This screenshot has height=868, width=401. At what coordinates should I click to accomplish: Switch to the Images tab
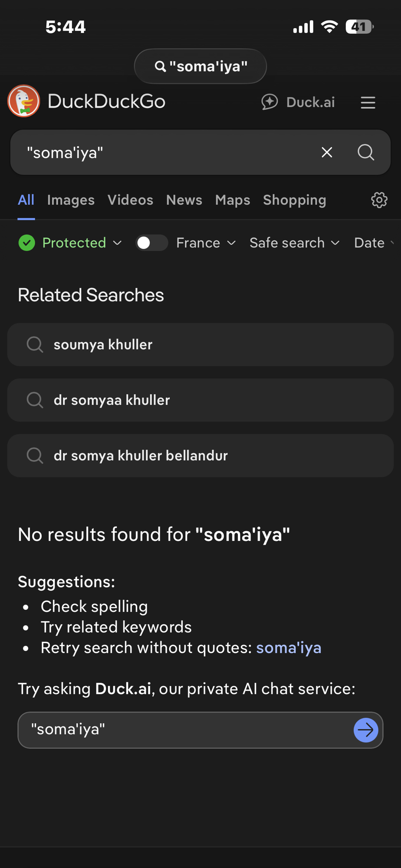tap(71, 200)
